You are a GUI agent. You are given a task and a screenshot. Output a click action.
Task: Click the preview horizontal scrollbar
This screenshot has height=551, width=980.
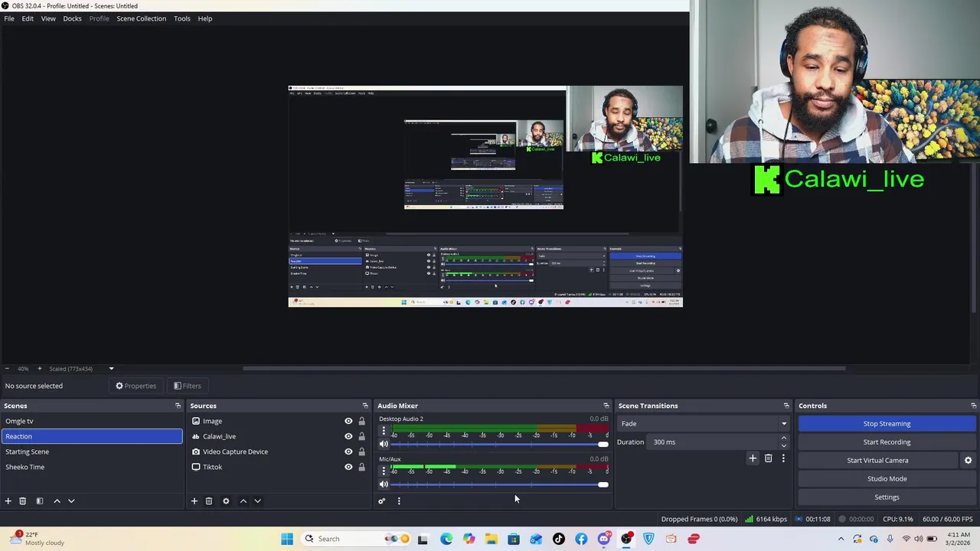pyautogui.click(x=544, y=369)
